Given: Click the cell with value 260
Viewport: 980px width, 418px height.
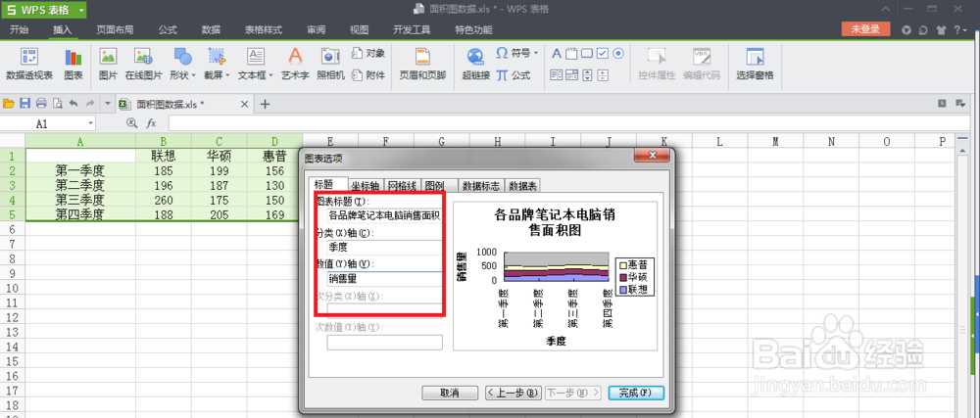Looking at the screenshot, I should coord(163,200).
